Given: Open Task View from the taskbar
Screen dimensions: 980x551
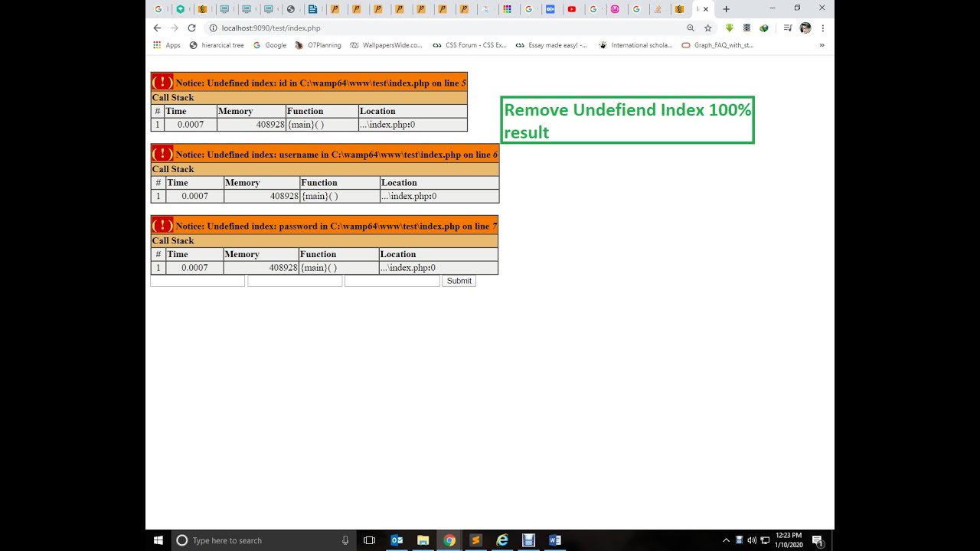Looking at the screenshot, I should 369,540.
